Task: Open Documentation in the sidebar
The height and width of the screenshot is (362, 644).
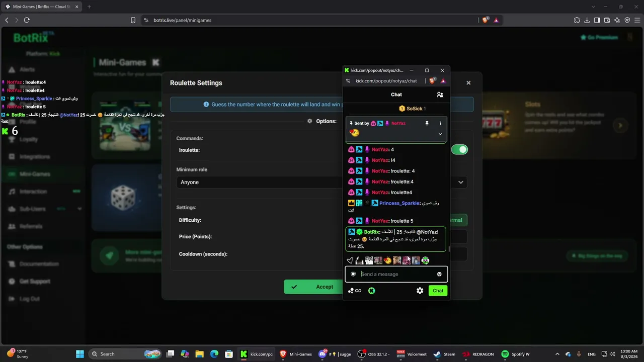Action: [39, 264]
